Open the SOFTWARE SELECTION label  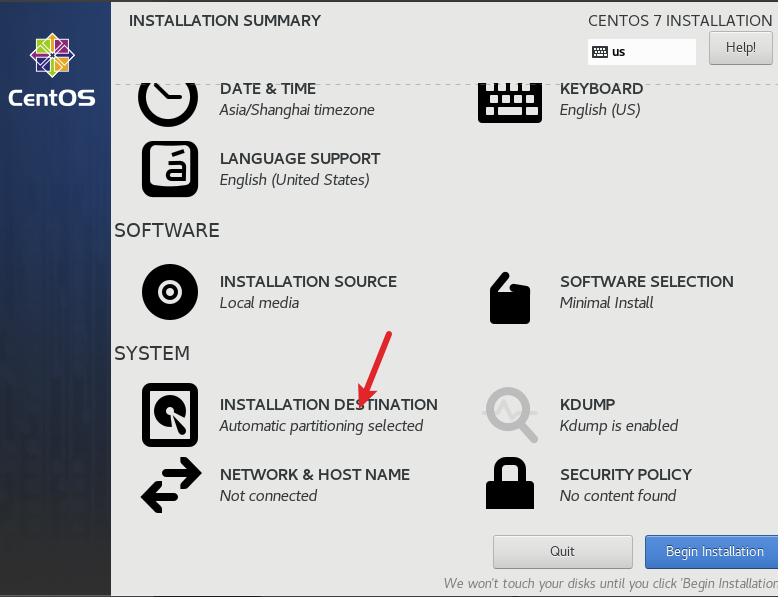(x=647, y=282)
